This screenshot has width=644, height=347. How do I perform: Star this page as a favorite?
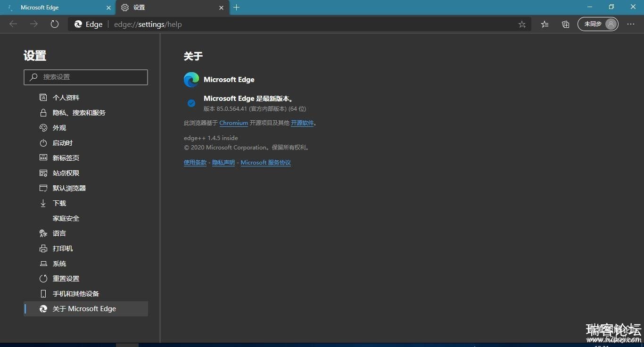[x=522, y=24]
